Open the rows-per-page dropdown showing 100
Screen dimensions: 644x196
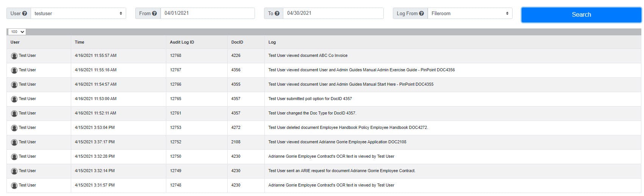[x=17, y=32]
